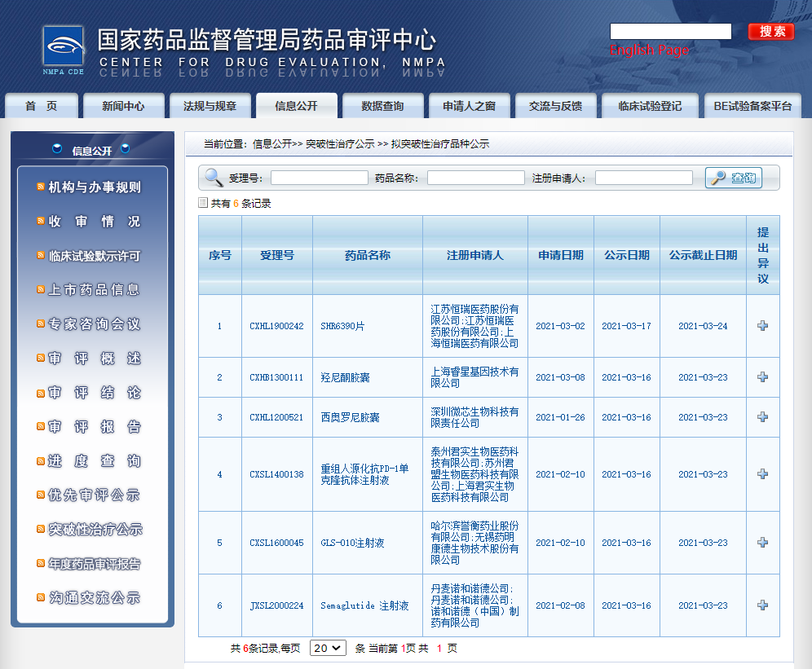Open the BE试验备案平台 tab
Viewport: 812px width, 669px height.
[x=752, y=106]
